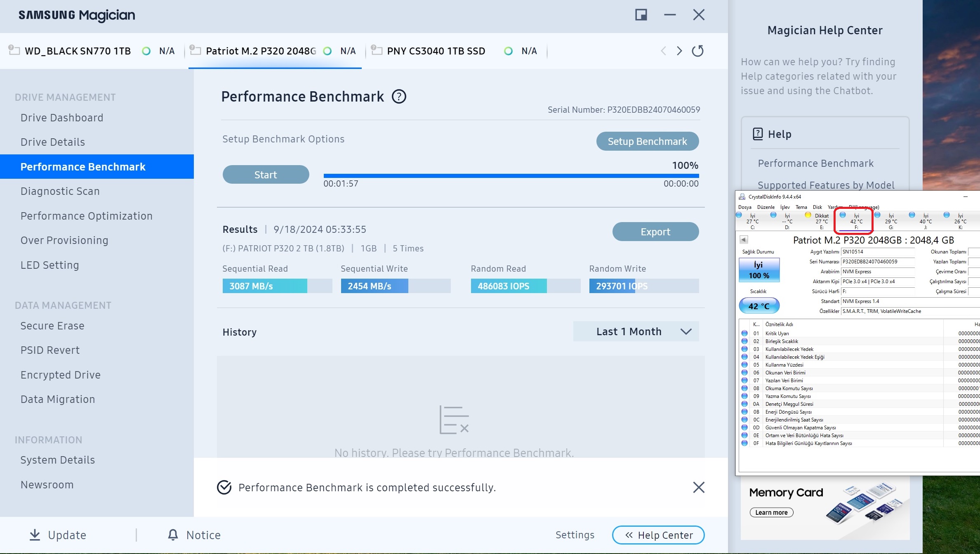Image resolution: width=980 pixels, height=554 pixels.
Task: Click the Start benchmark button
Action: (x=265, y=175)
